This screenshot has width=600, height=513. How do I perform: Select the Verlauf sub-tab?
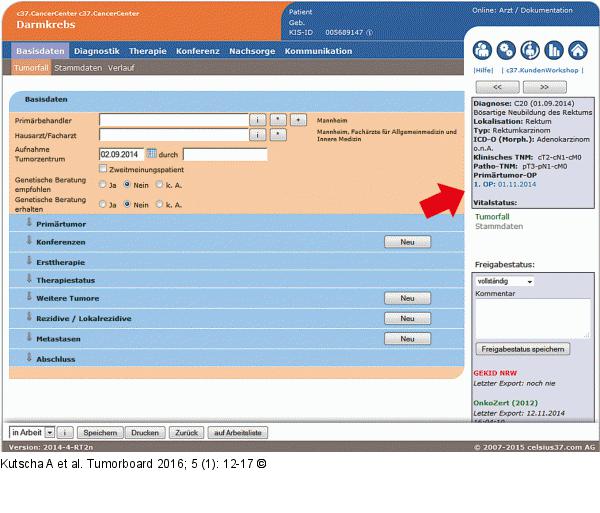pyautogui.click(x=121, y=68)
